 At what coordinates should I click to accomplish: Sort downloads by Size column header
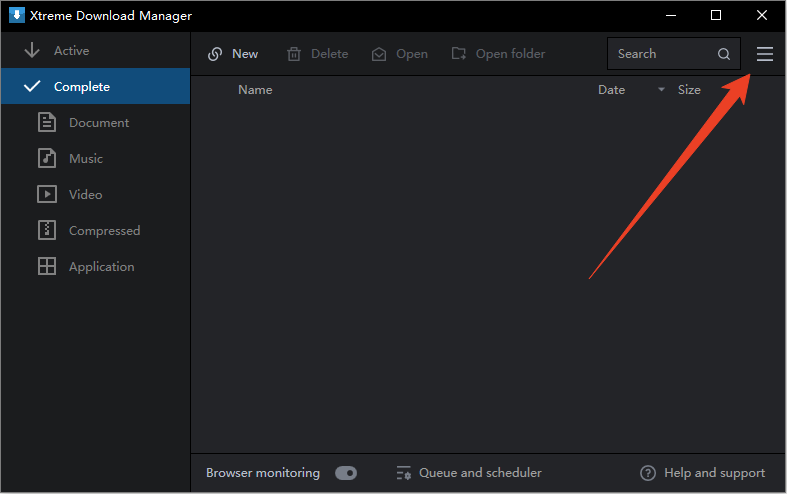click(x=689, y=90)
